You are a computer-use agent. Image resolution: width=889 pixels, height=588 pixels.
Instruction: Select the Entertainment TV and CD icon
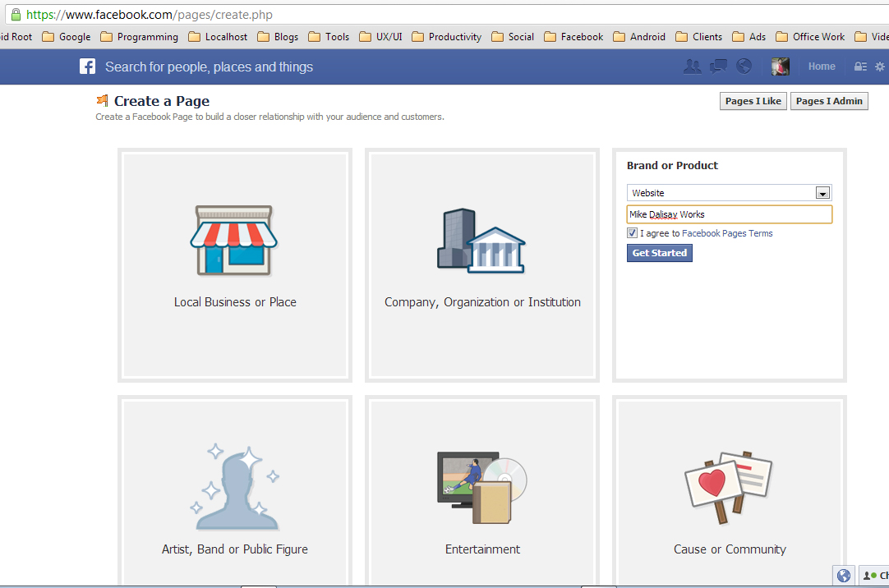coord(482,488)
